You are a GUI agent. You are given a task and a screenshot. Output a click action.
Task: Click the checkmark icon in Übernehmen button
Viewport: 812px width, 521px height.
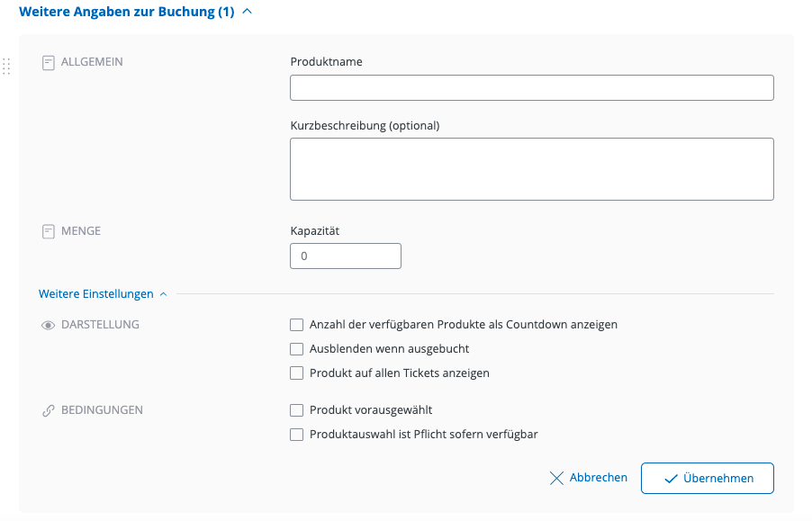click(671, 479)
